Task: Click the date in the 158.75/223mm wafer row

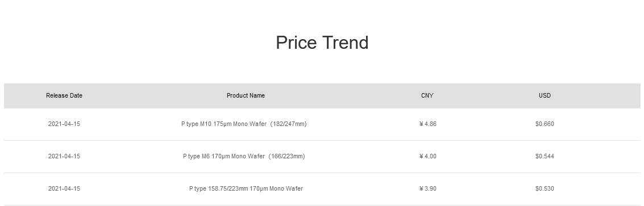Action: tap(64, 189)
